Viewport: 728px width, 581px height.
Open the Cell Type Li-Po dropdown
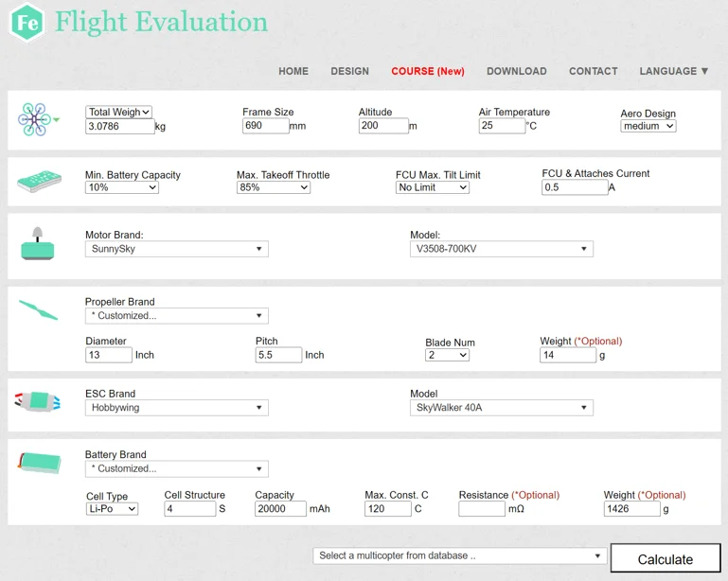(x=112, y=509)
